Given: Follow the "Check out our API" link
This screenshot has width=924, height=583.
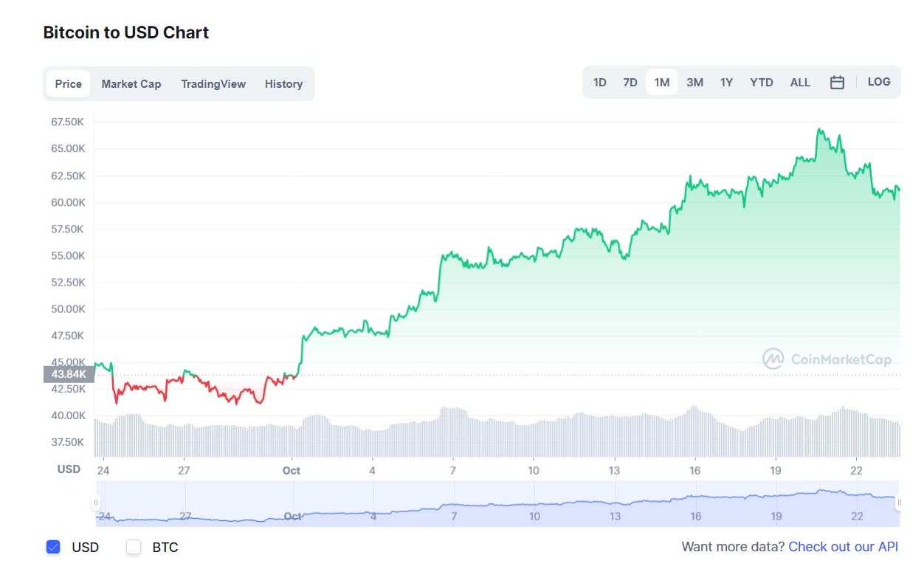Looking at the screenshot, I should pos(844,547).
